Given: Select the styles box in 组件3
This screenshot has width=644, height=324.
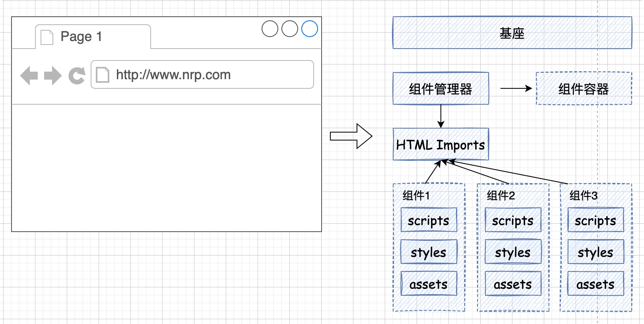Looking at the screenshot, I should [x=596, y=252].
